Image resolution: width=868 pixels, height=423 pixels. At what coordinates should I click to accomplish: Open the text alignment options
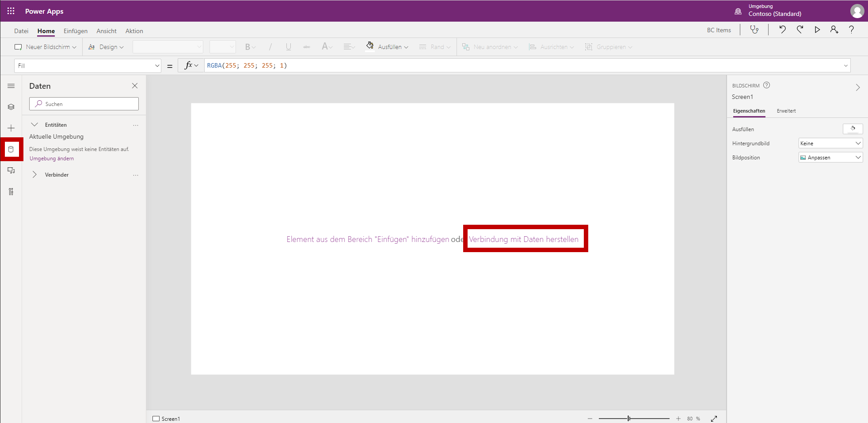coord(349,47)
